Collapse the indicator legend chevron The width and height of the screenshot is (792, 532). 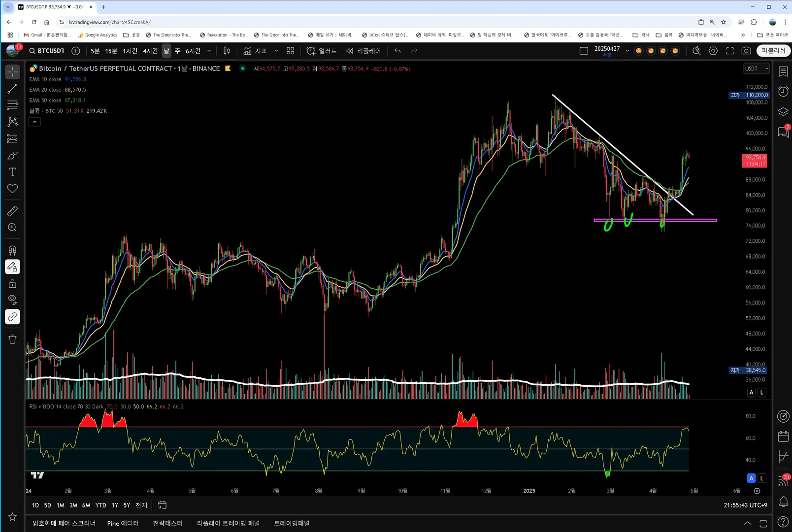[34, 122]
